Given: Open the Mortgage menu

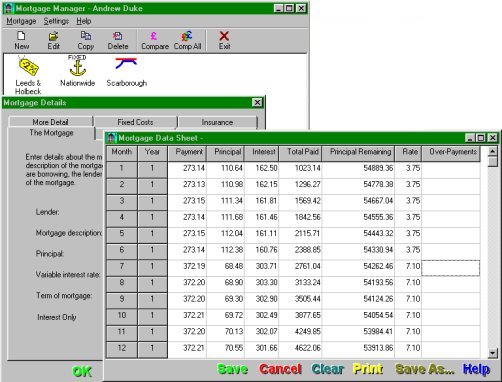Looking at the screenshot, I should [21, 21].
